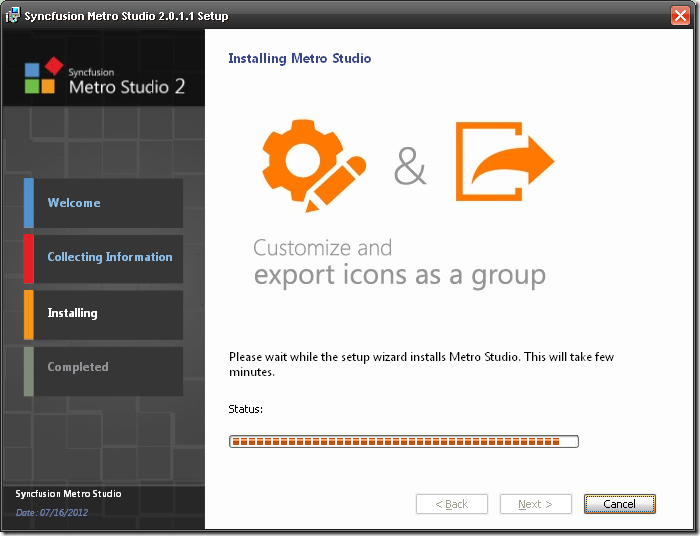The image size is (700, 536).
Task: Click the installer icon in title bar
Action: point(12,16)
